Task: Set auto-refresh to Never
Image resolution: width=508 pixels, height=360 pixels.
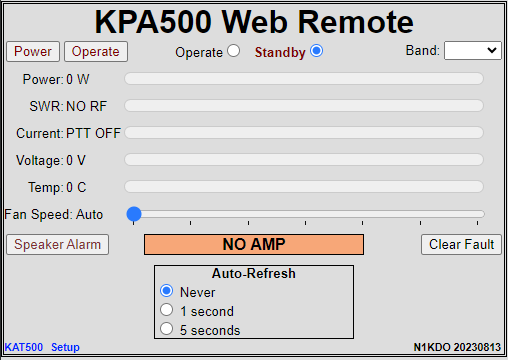Action: pyautogui.click(x=166, y=291)
